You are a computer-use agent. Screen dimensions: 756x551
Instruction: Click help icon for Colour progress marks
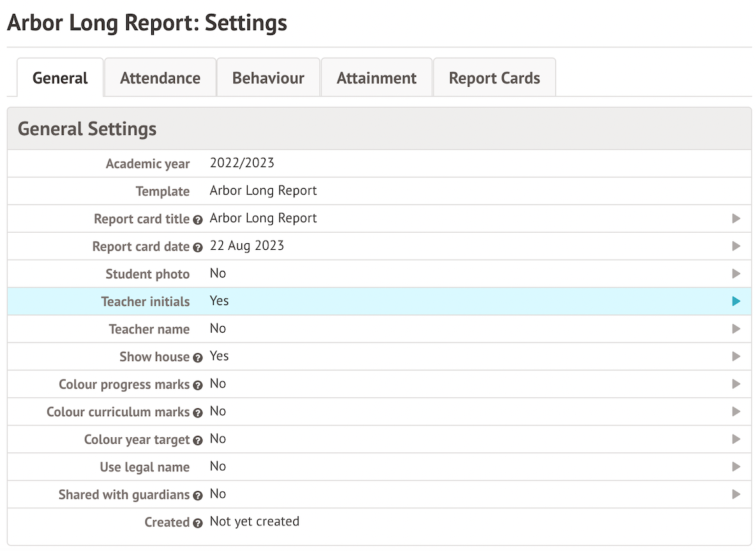coord(198,386)
